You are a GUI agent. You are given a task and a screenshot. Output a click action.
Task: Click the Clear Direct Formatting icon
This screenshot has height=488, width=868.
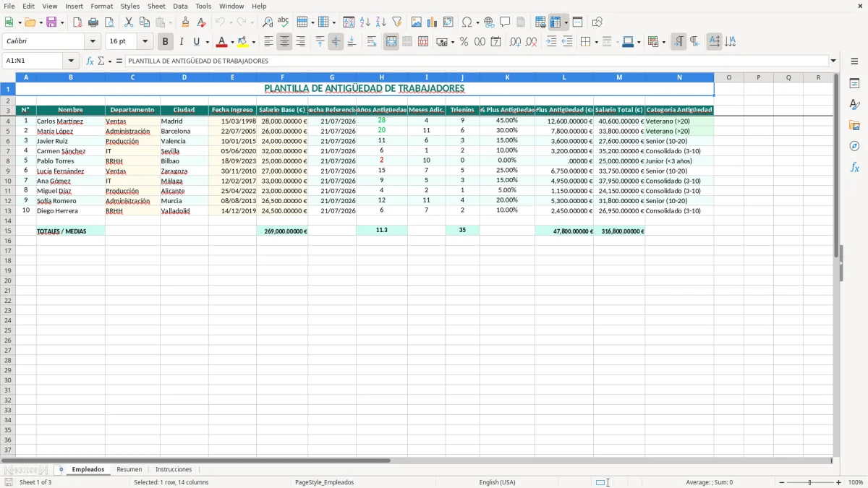202,22
